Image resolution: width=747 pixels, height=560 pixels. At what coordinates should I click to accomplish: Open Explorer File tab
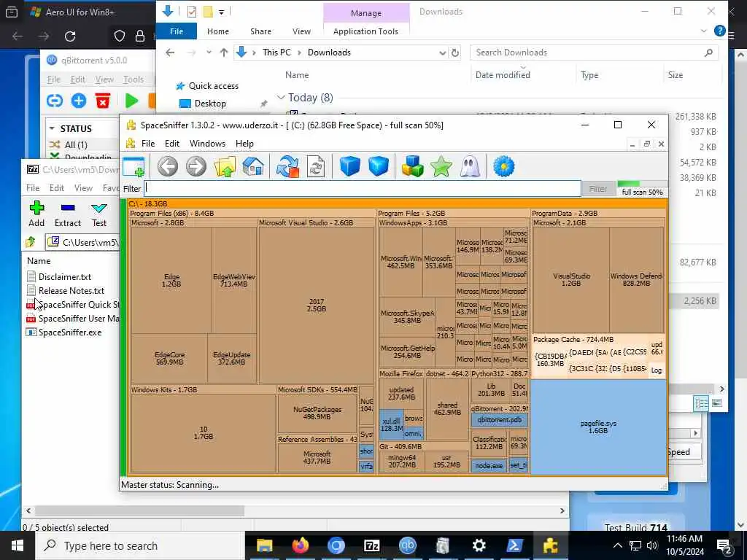pyautogui.click(x=177, y=31)
